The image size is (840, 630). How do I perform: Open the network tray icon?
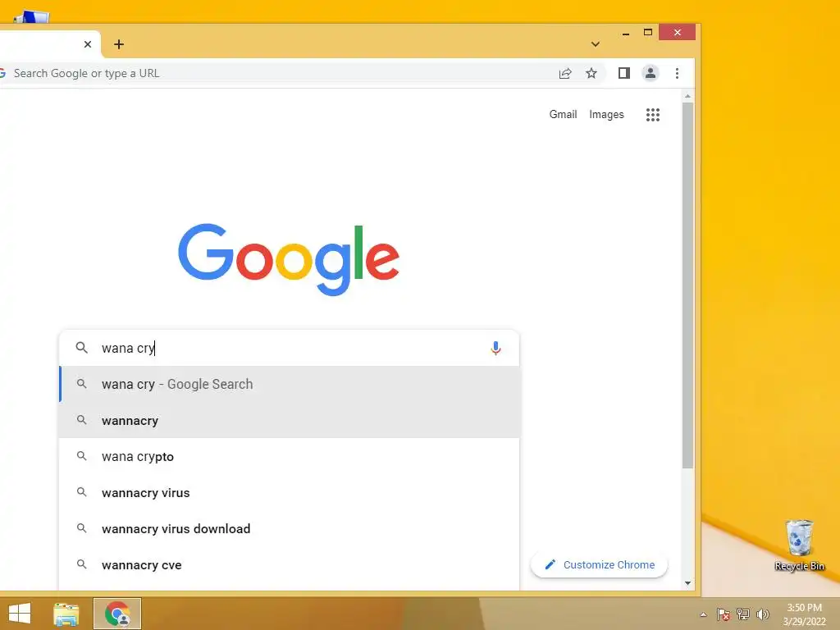743,614
